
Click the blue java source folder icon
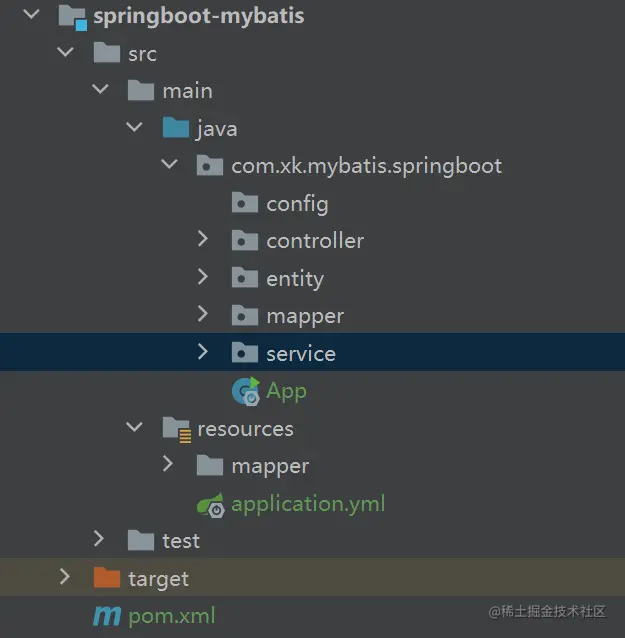pyautogui.click(x=176, y=128)
